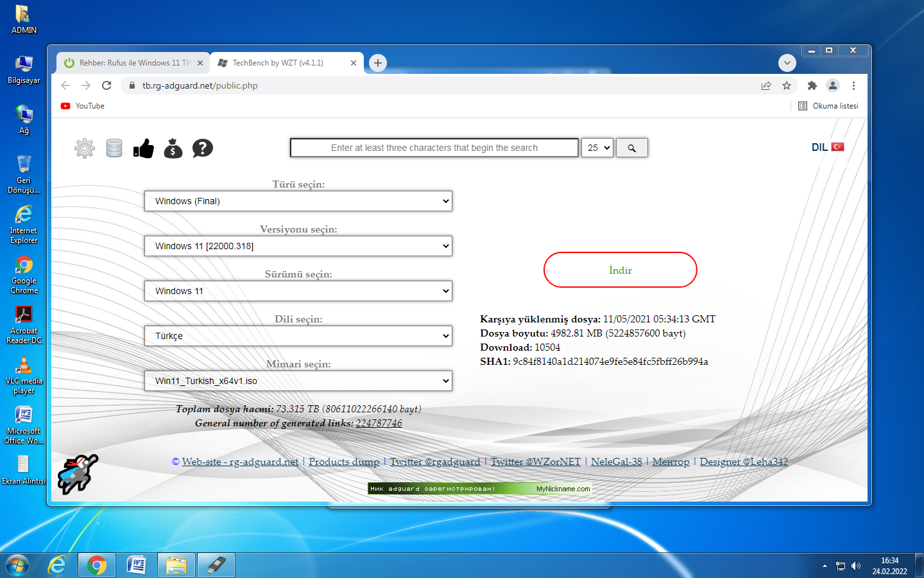Image resolution: width=924 pixels, height=578 pixels.
Task: Reload the TechBench page
Action: [107, 85]
